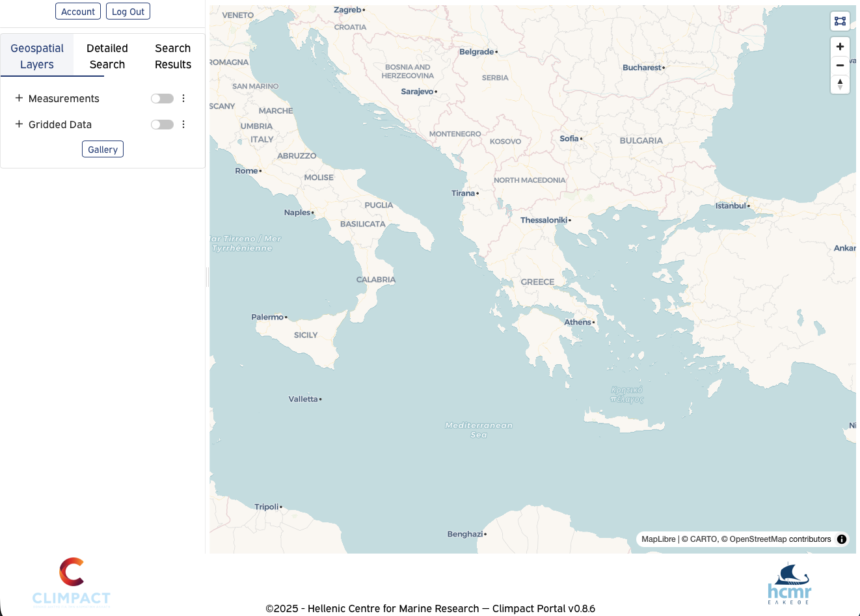Screen dimensions: 860x616
Task: Open the Gridded Data kebab options menu
Action: click(183, 124)
